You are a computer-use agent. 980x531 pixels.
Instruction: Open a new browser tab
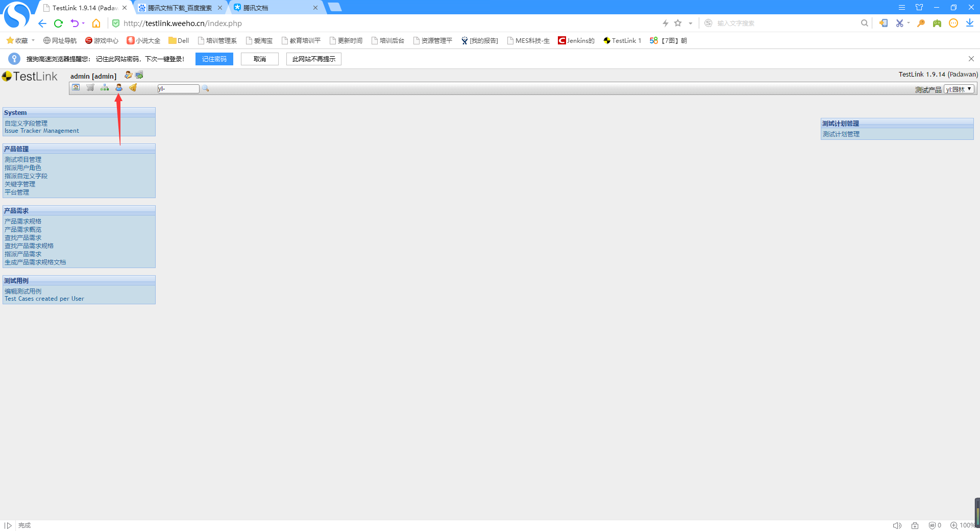click(335, 7)
